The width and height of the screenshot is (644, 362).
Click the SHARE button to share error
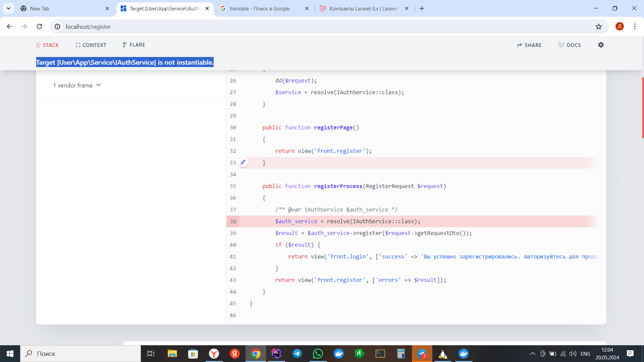click(x=529, y=45)
